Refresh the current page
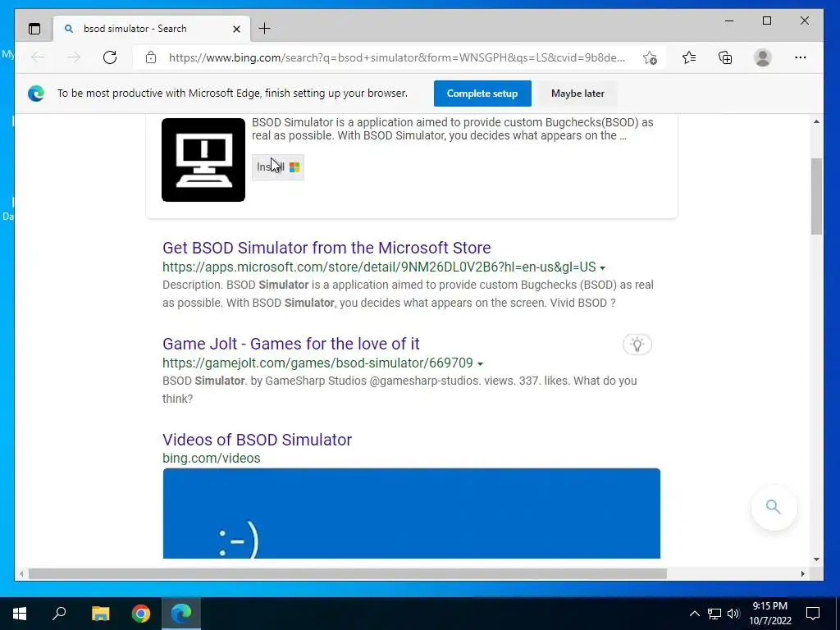The image size is (840, 630). (110, 57)
